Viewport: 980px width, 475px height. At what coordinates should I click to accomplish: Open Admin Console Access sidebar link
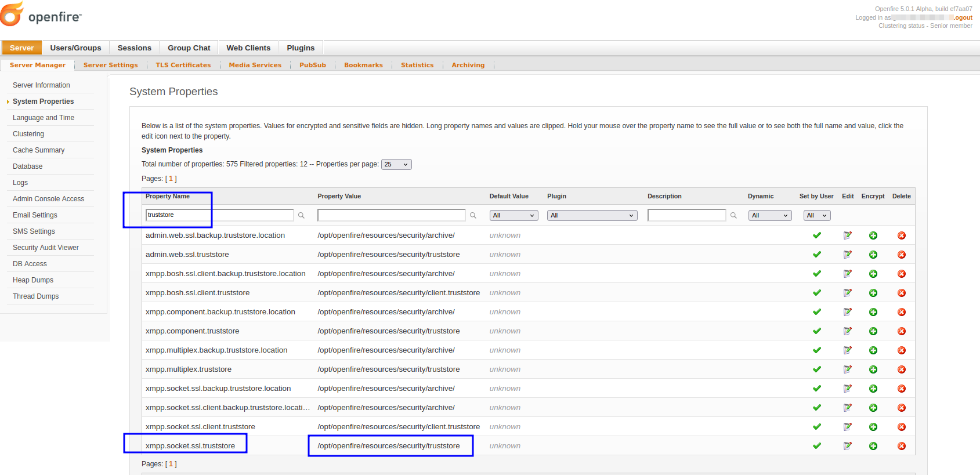point(48,199)
